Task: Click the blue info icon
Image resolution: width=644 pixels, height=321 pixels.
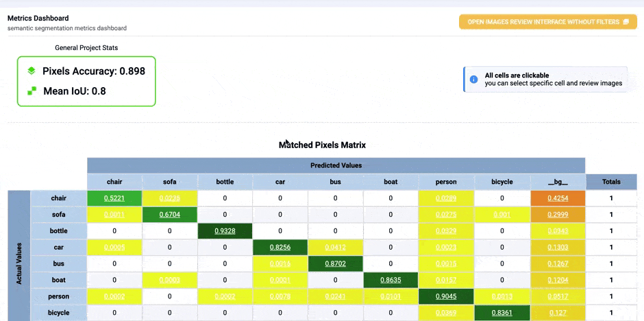Action: click(x=473, y=80)
